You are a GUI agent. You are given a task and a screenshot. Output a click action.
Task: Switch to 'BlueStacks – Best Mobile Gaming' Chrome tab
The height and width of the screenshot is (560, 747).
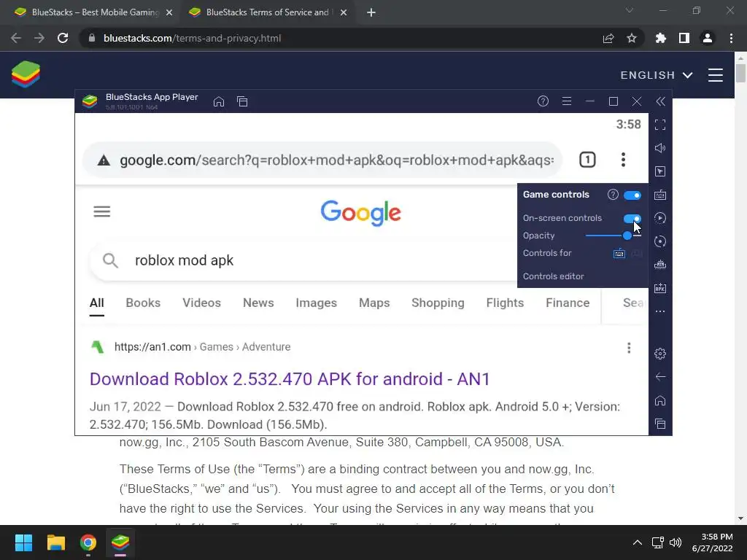pyautogui.click(x=90, y=12)
